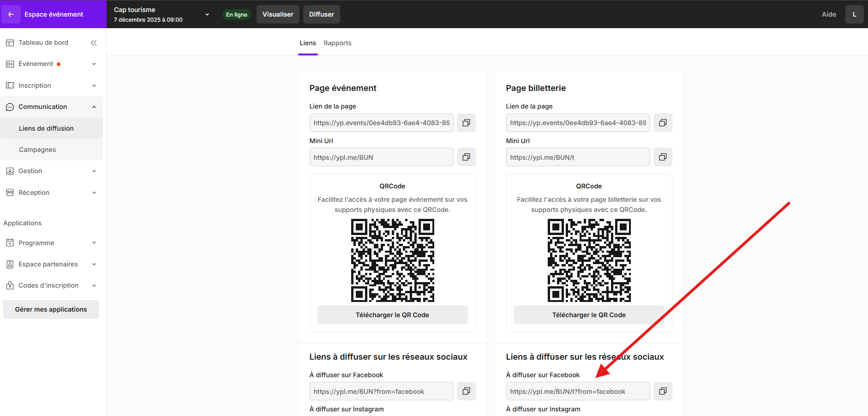Image resolution: width=868 pixels, height=416 pixels.
Task: Expand the Codes d'inscription chevron
Action: click(94, 286)
